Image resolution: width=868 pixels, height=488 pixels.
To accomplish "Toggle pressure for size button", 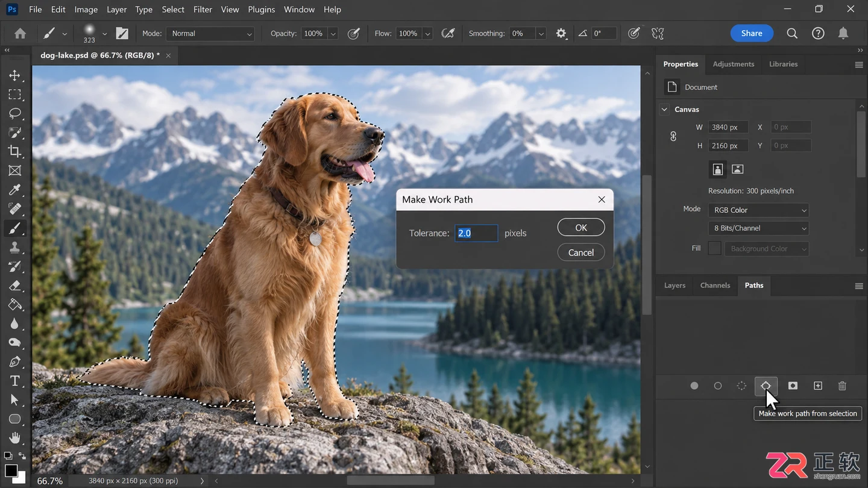I will 634,34.
